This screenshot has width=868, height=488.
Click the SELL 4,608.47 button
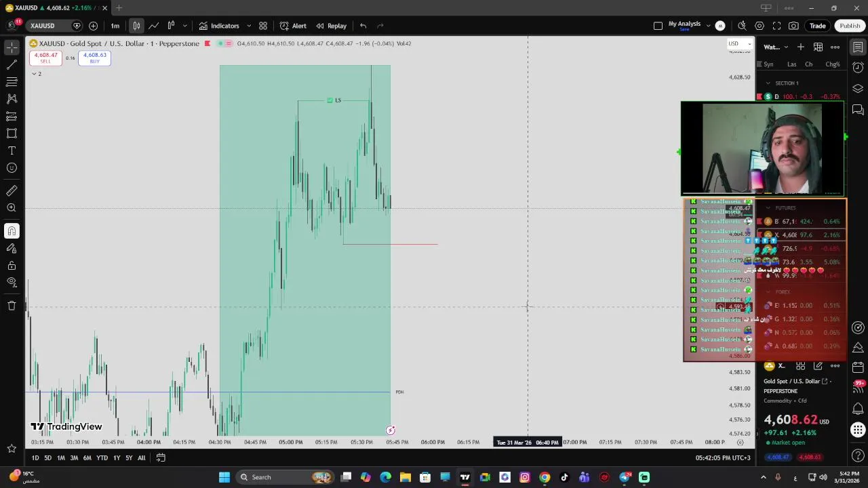point(45,58)
